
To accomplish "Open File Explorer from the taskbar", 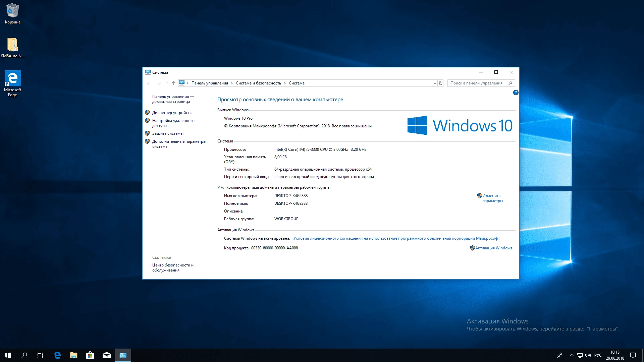I will pyautogui.click(x=74, y=355).
